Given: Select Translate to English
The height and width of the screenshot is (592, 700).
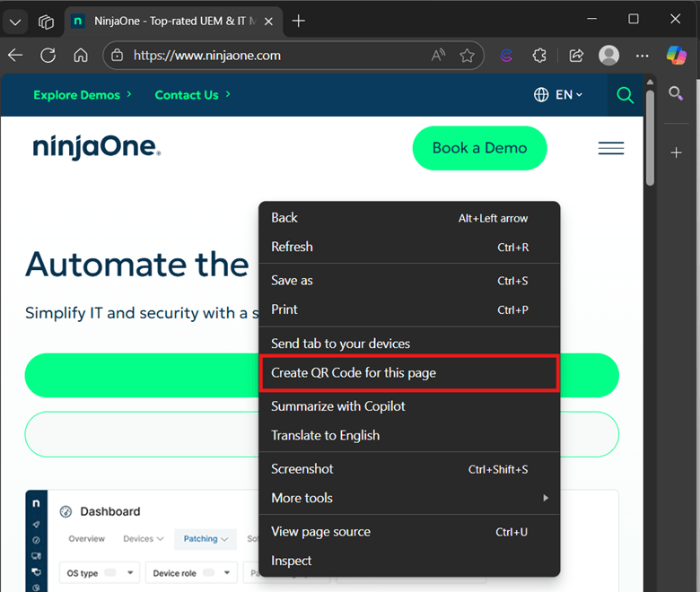Looking at the screenshot, I should point(409,435).
